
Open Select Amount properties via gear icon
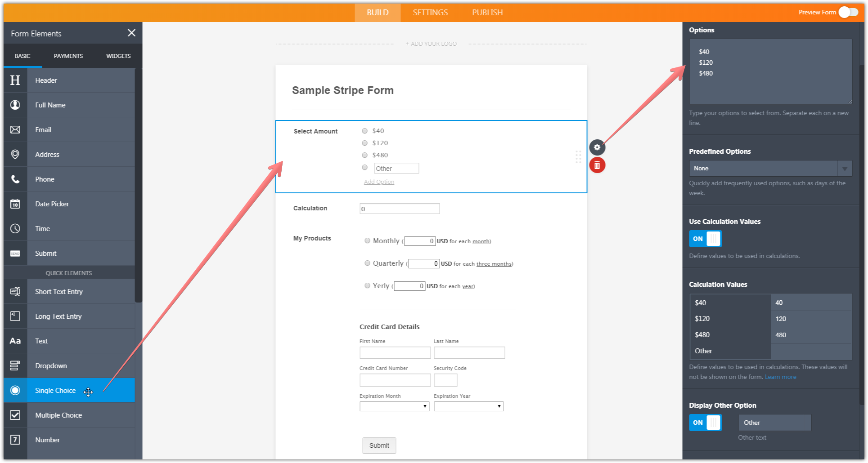[597, 147]
